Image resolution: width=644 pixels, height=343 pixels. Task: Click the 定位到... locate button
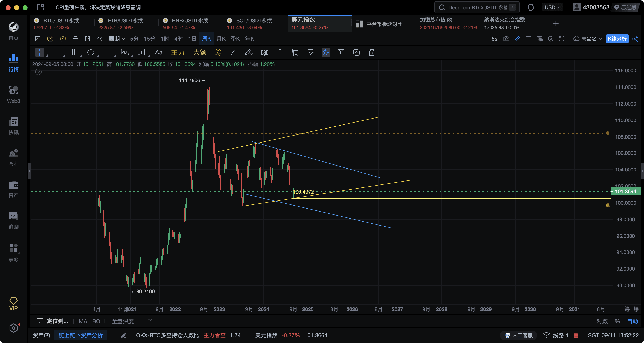(53, 321)
